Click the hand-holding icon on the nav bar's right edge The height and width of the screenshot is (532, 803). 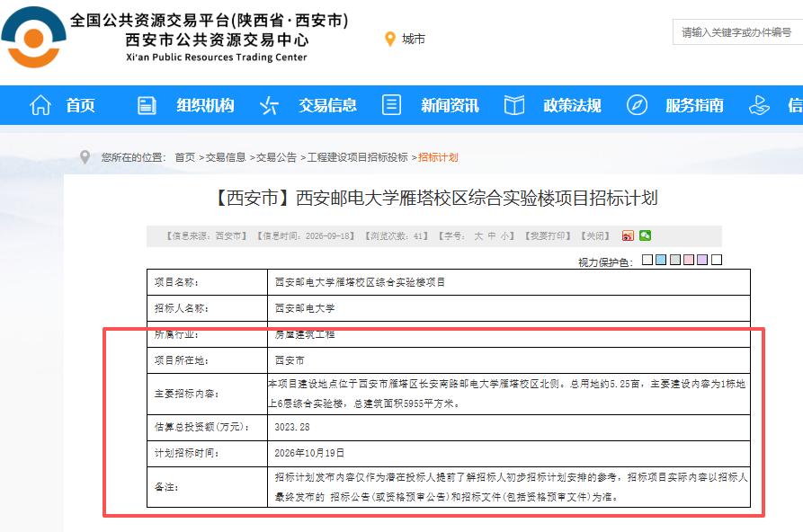[759, 105]
